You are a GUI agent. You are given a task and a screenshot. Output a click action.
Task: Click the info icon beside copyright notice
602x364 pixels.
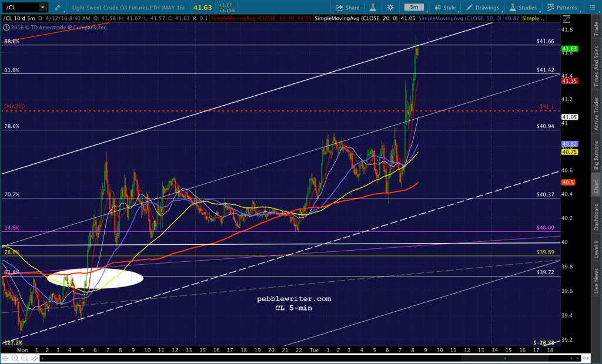(x=6, y=27)
